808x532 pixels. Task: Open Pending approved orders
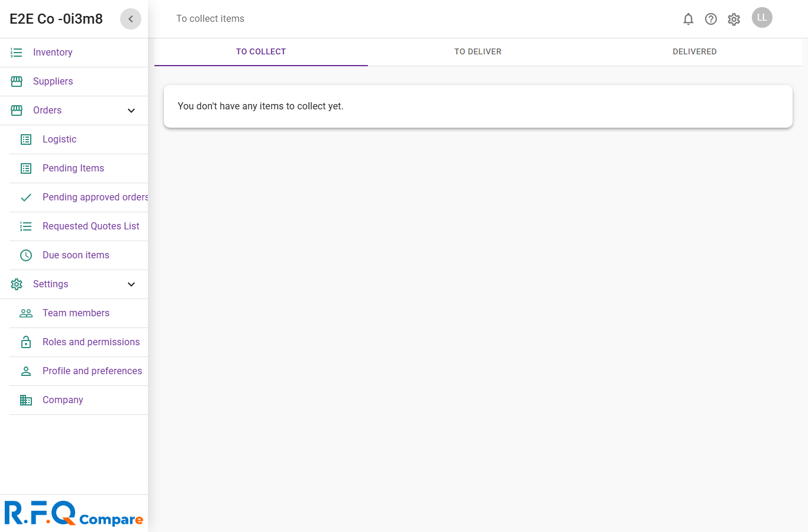click(95, 197)
